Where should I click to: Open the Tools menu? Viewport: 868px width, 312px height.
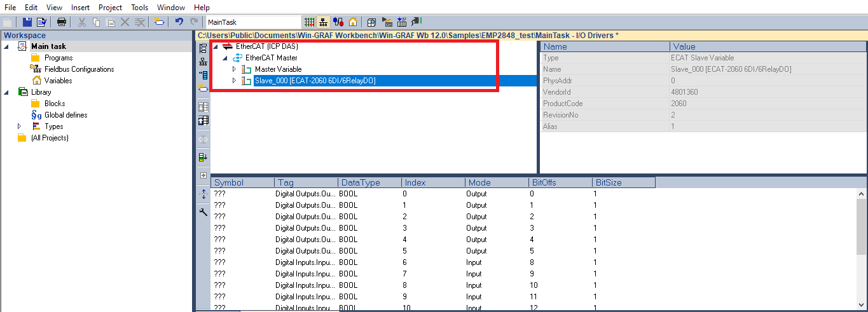coord(140,8)
